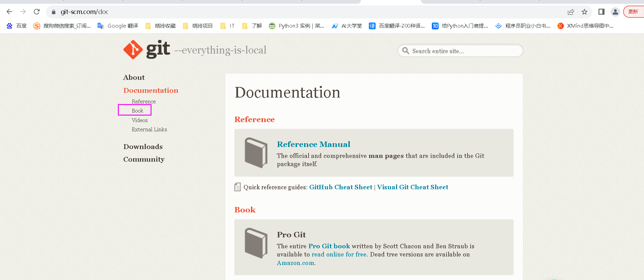Open the IT bookmark folder

227,26
